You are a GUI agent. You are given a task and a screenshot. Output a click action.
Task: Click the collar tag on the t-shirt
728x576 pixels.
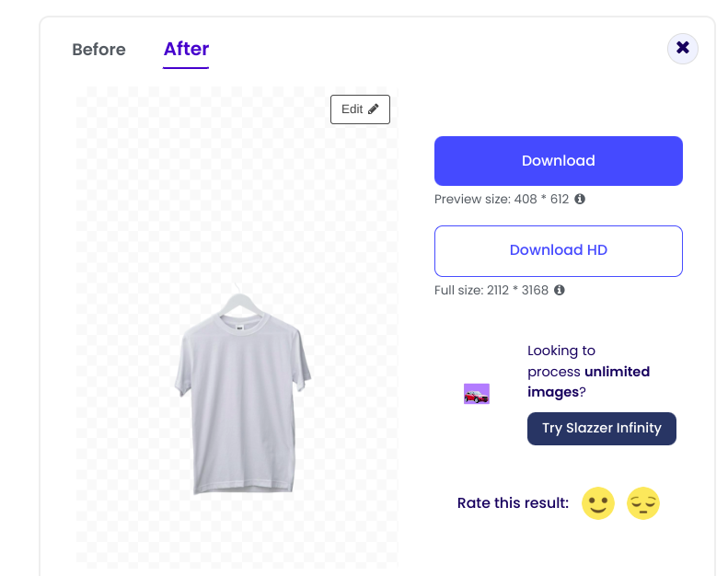[239, 325]
